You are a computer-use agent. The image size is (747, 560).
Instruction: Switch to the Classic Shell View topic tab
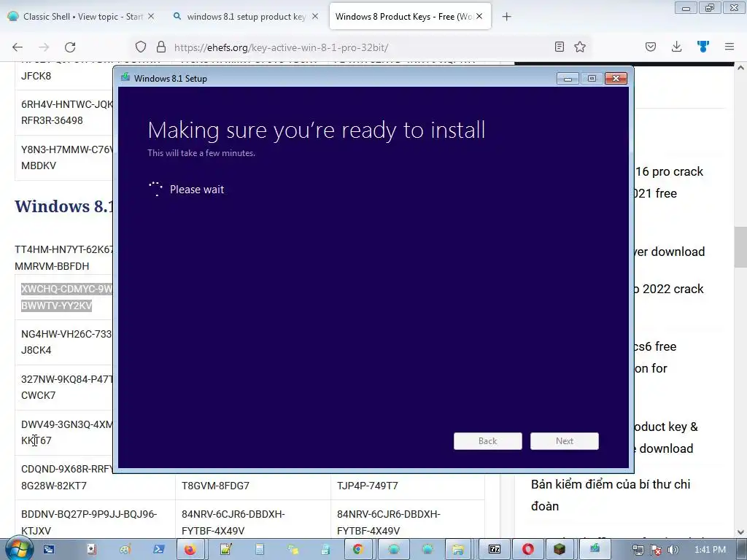[81, 16]
